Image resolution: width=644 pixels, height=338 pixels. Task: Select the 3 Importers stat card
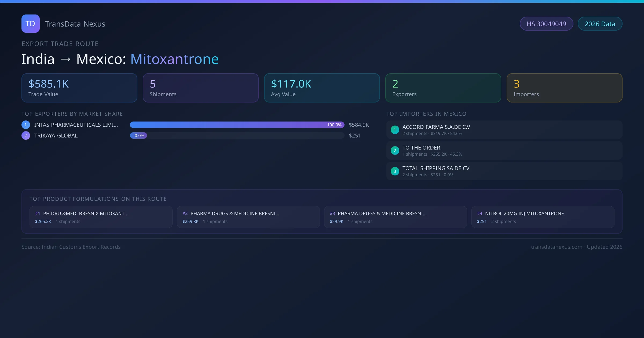point(564,88)
